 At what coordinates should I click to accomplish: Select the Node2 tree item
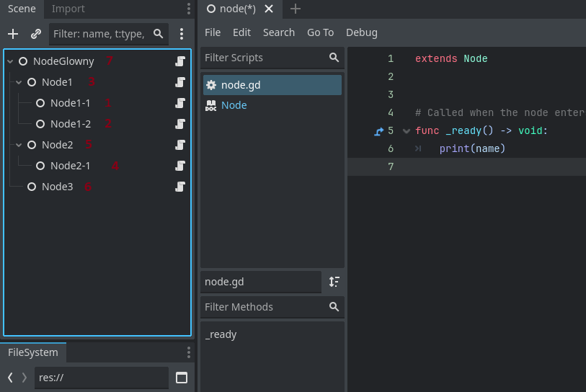coord(57,145)
